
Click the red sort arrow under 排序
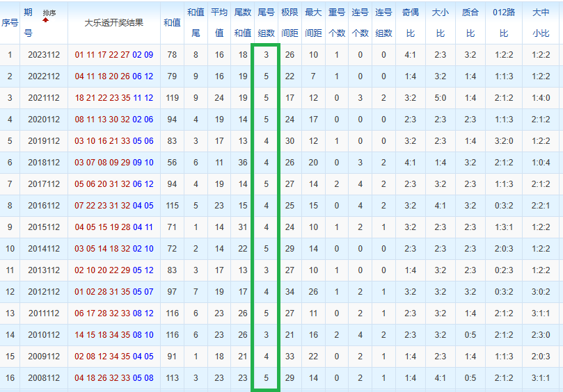pos(46,20)
